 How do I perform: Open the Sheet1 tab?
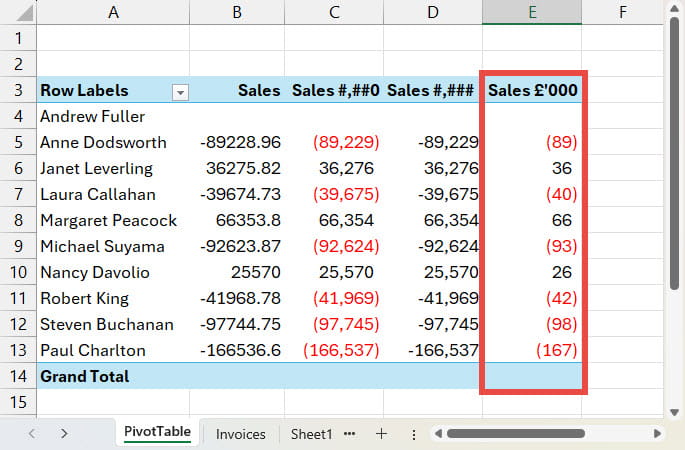pos(311,434)
